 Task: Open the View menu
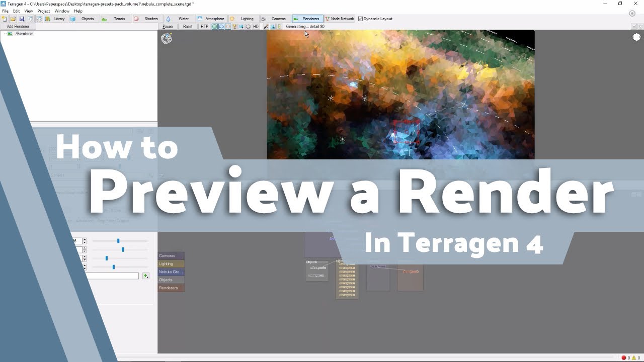29,11
